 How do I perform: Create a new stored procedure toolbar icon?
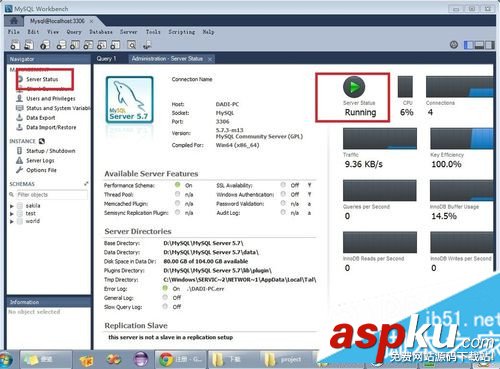click(102, 45)
